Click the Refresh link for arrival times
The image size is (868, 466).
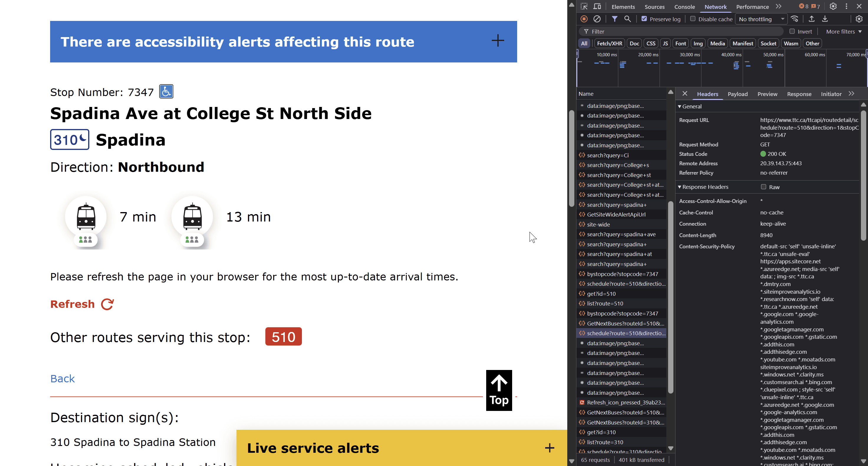click(73, 304)
